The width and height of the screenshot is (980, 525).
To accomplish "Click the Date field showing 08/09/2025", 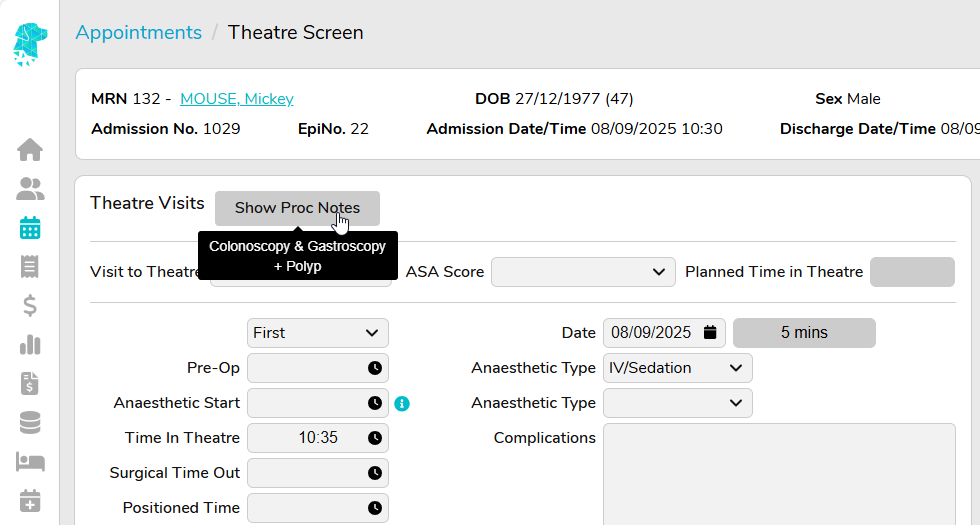I will [664, 333].
